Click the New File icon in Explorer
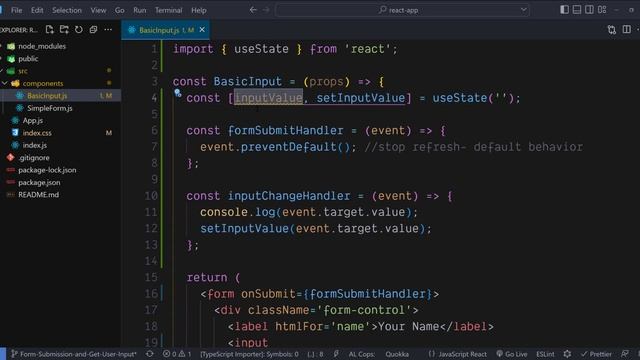Screen dimensions: 640x360 click(49, 29)
